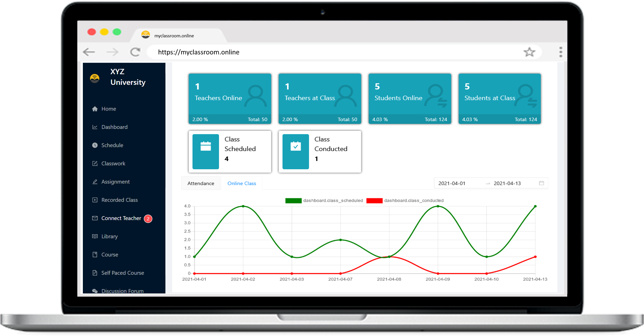This screenshot has height=336, width=644.
Task: Open the Classwork menu item
Action: [113, 164]
